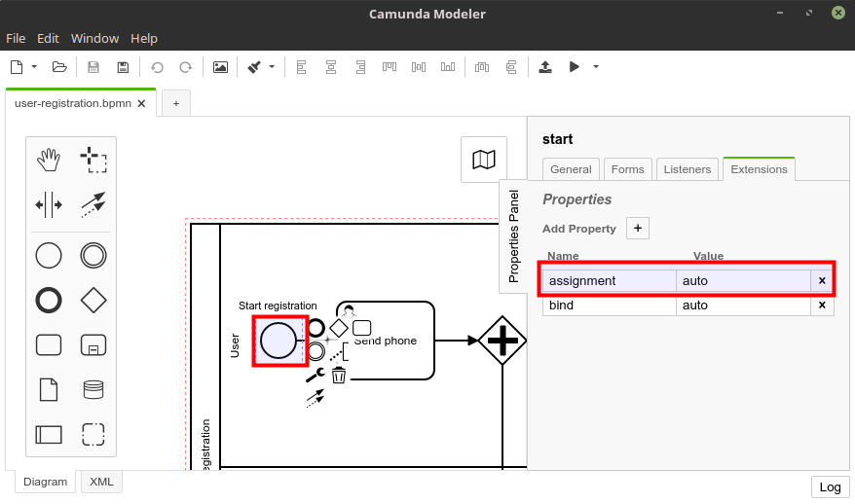The height and width of the screenshot is (504, 855).
Task: Align elements top
Action: pyautogui.click(x=390, y=67)
